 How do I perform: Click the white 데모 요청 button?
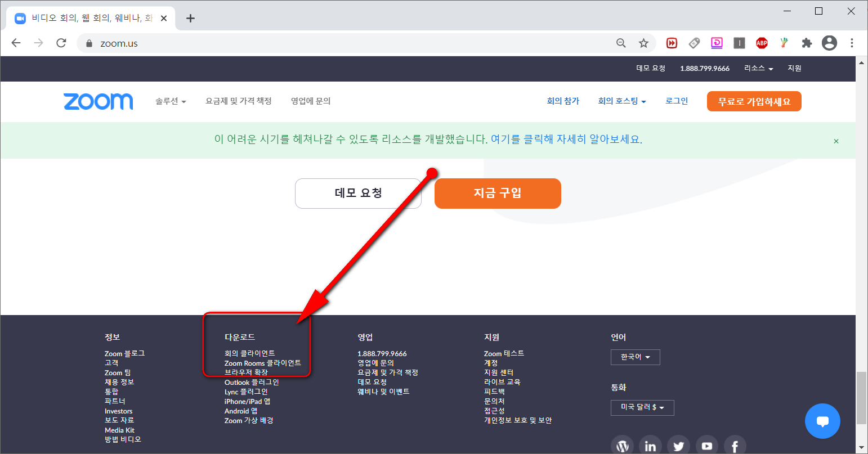358,194
